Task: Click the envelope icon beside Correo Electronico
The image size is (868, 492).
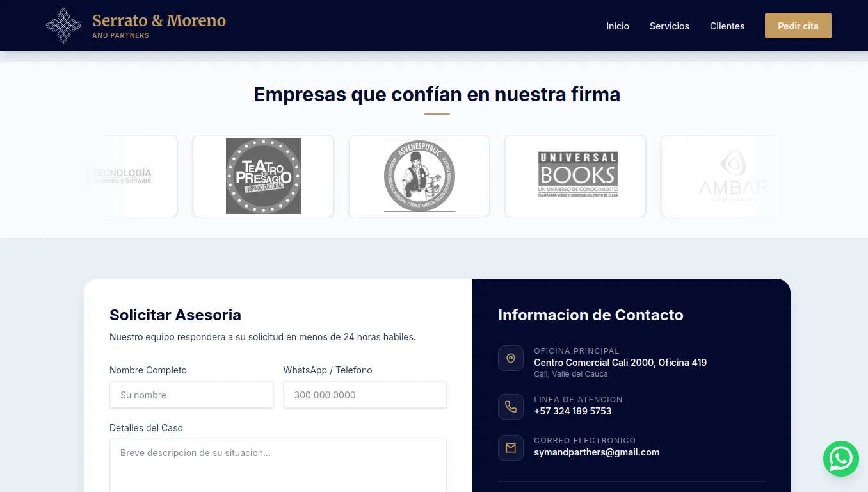Action: tap(511, 448)
